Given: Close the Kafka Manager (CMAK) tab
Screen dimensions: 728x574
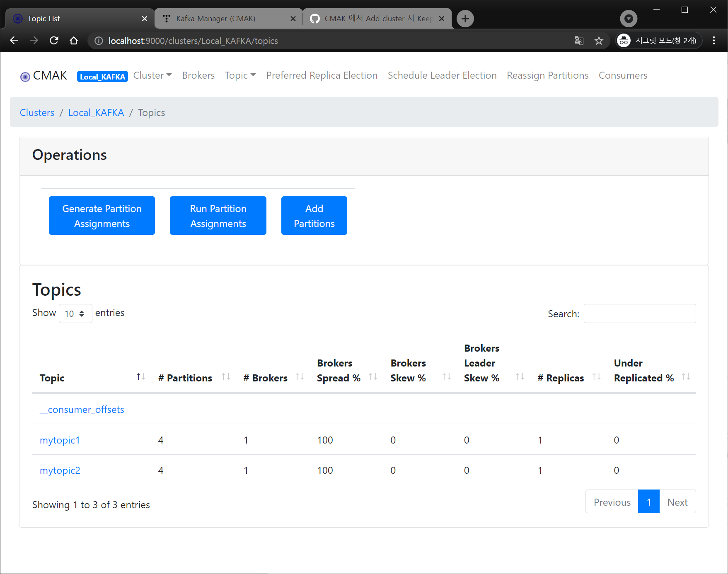Looking at the screenshot, I should point(293,19).
